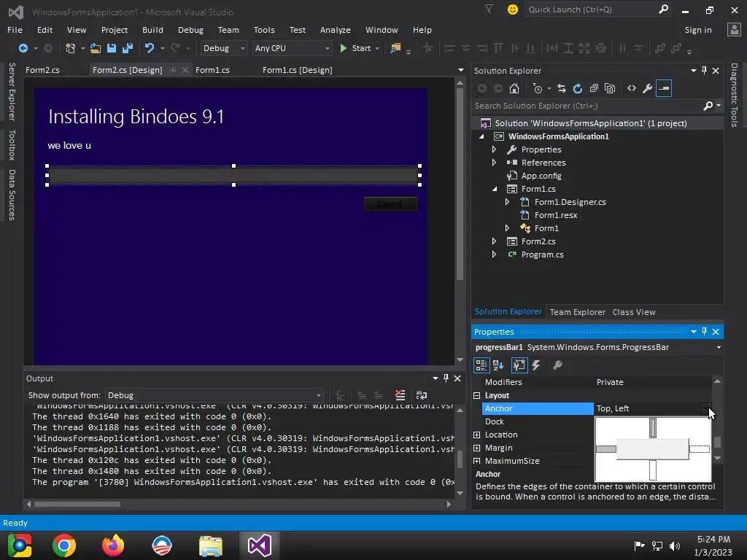Click the Home icon in Solution Explorer
The image size is (747, 560).
514,88
